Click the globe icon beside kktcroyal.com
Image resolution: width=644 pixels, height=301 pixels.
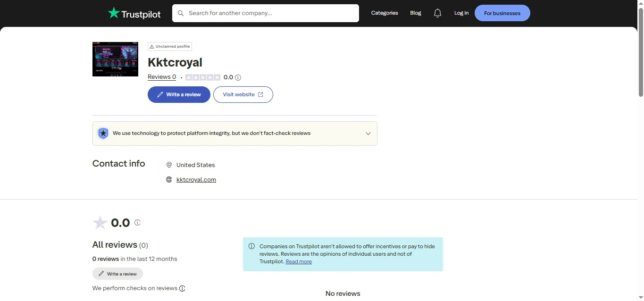[169, 180]
